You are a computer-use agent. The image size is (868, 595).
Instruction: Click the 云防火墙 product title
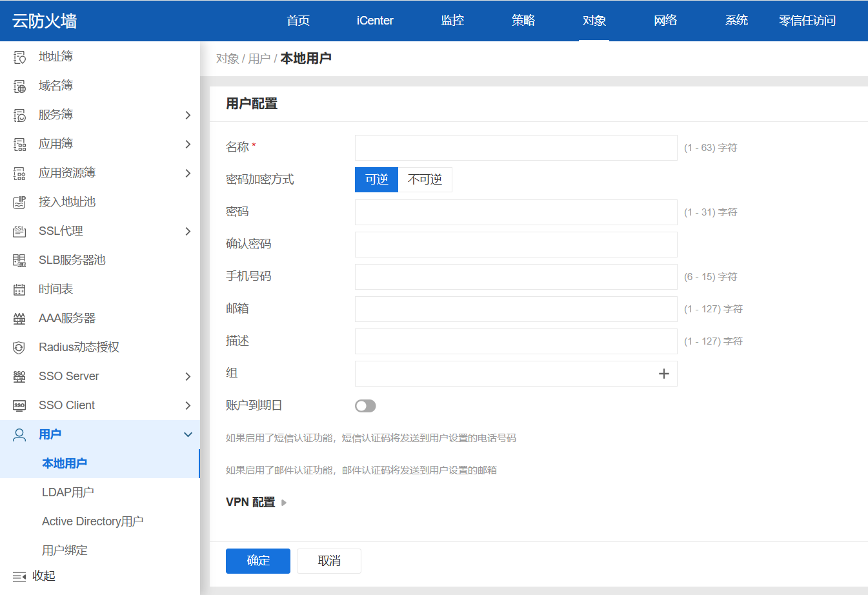[45, 21]
